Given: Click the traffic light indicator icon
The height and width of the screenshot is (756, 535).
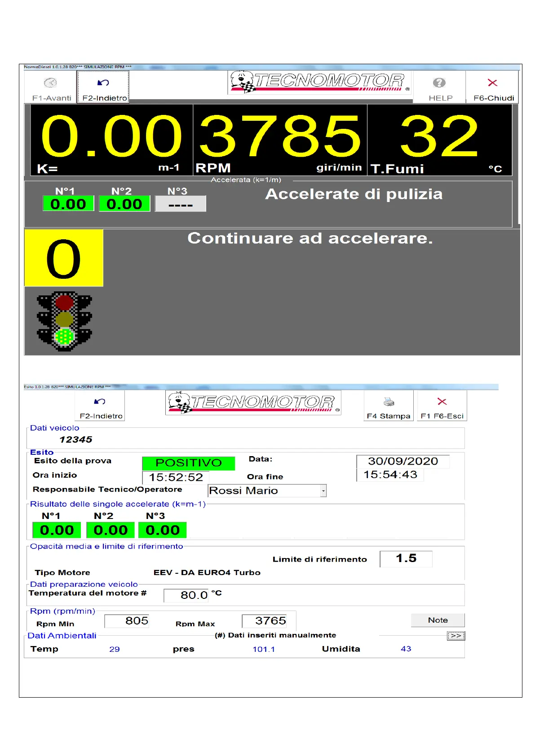Looking at the screenshot, I should 64,321.
